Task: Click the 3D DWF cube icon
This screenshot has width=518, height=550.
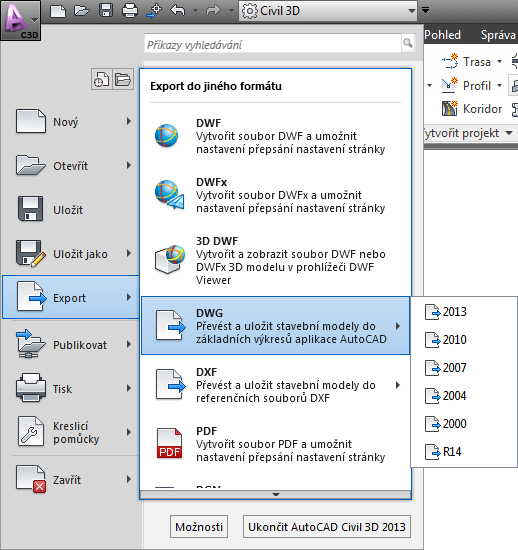Action: tap(170, 260)
